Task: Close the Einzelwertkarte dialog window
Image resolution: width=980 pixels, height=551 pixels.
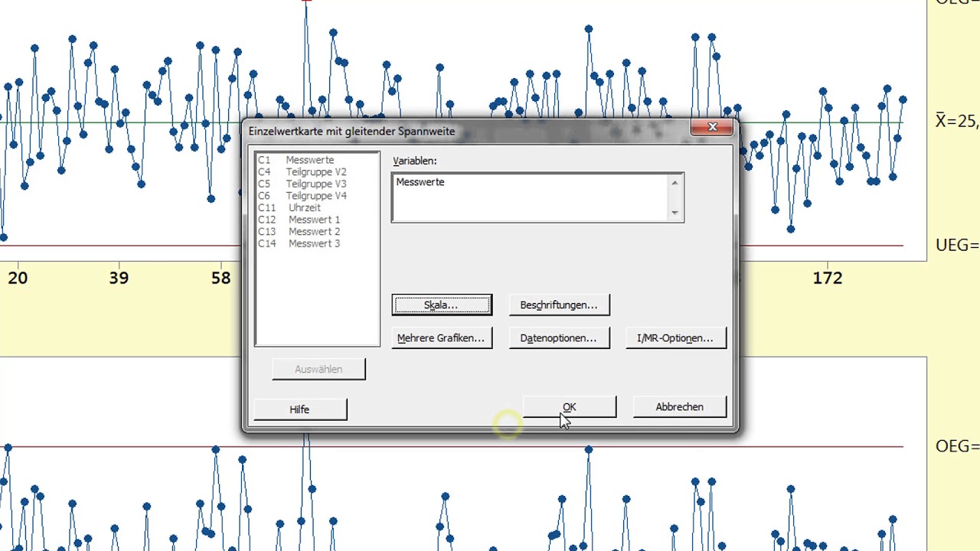Action: [712, 127]
